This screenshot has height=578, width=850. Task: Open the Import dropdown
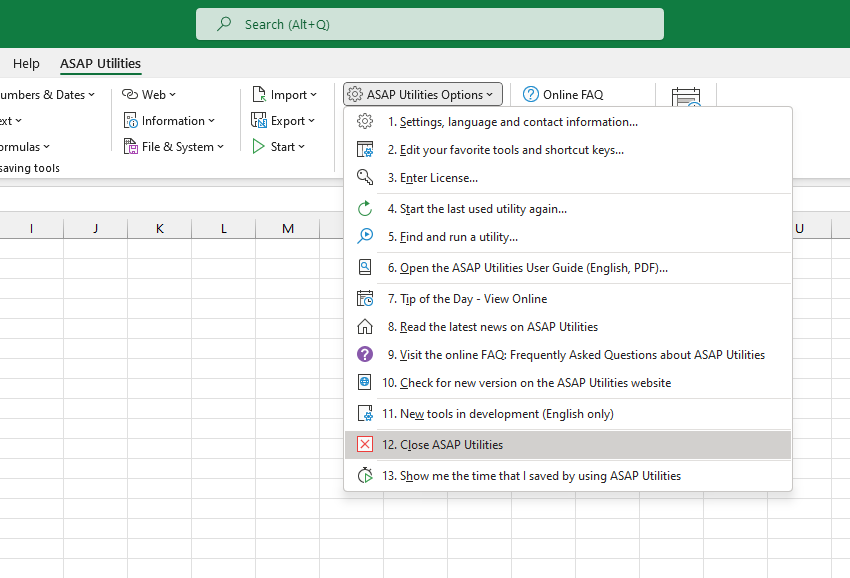pyautogui.click(x=313, y=94)
